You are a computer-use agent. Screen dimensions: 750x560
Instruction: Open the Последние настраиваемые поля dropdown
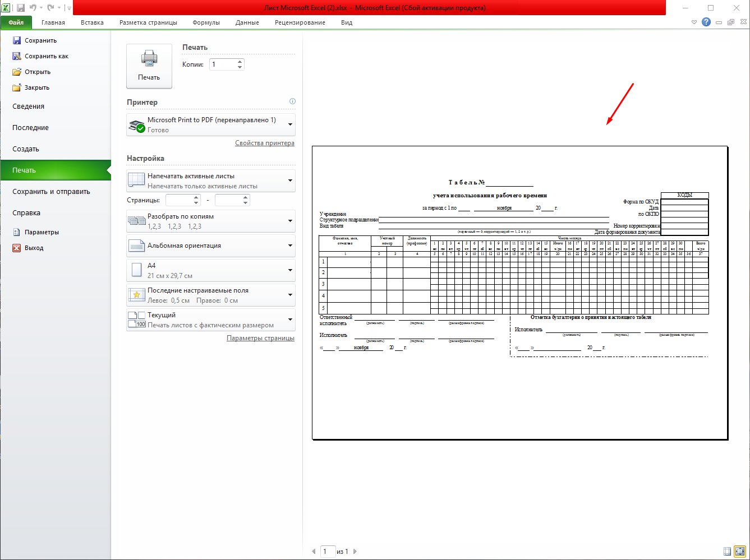point(211,295)
